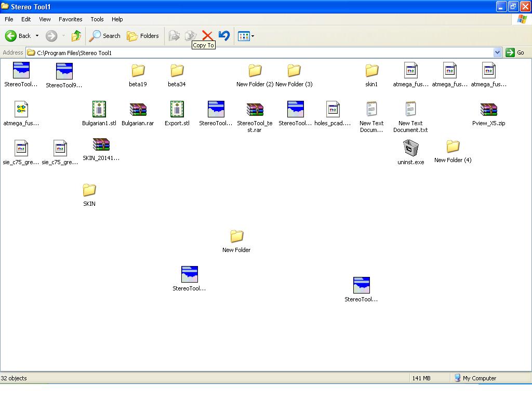Click the Back navigation button
This screenshot has width=532, height=399.
tap(18, 36)
